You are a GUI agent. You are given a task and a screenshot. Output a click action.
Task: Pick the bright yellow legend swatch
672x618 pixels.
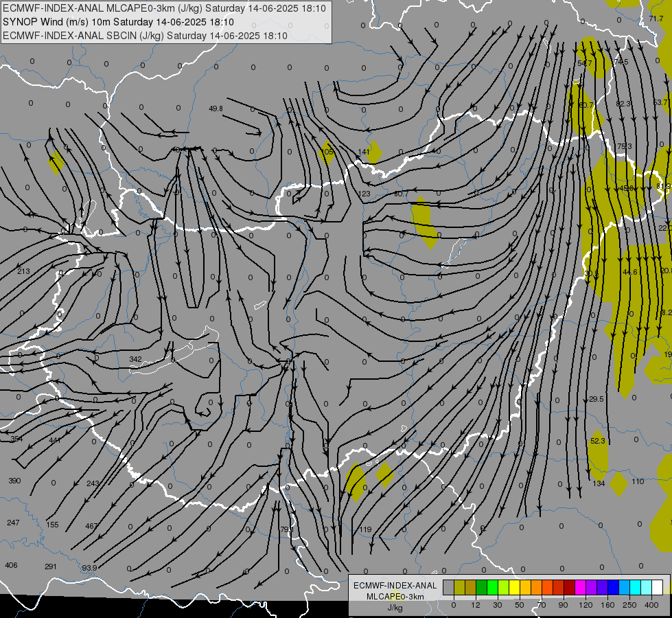(514, 587)
